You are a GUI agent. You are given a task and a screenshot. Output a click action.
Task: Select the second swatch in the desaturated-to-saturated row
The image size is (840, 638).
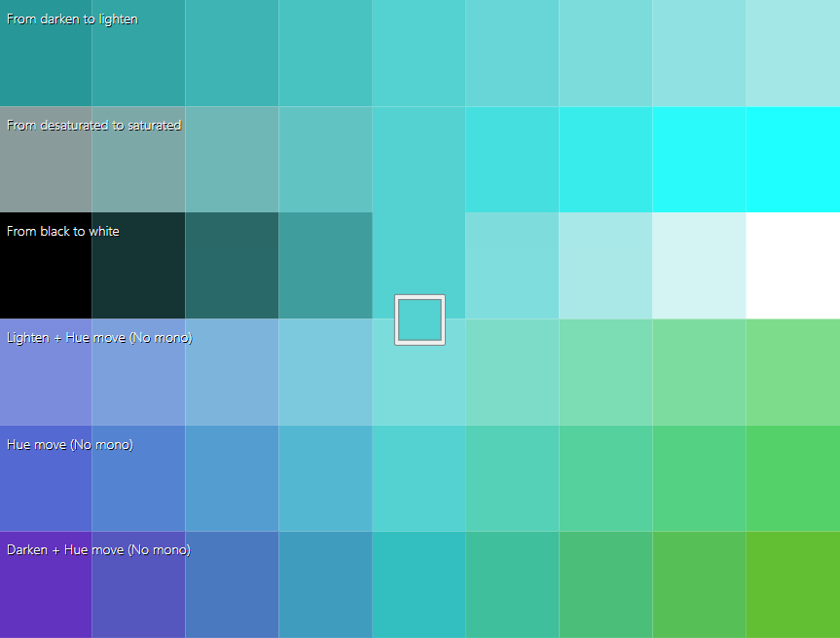click(x=139, y=166)
